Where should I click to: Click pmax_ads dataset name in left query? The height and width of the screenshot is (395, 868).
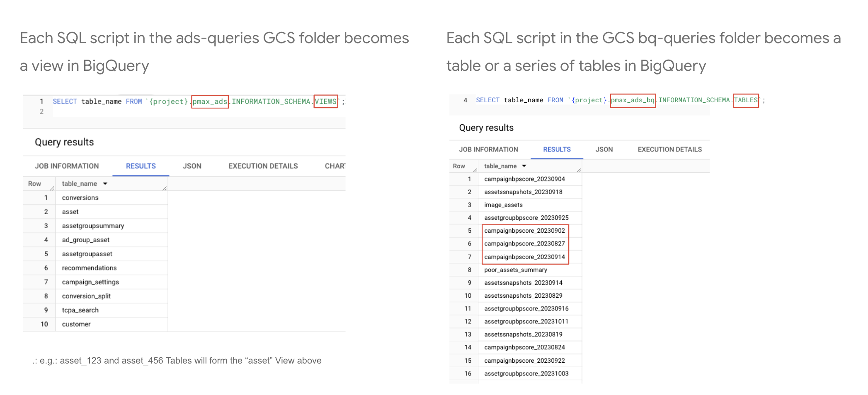210,101
